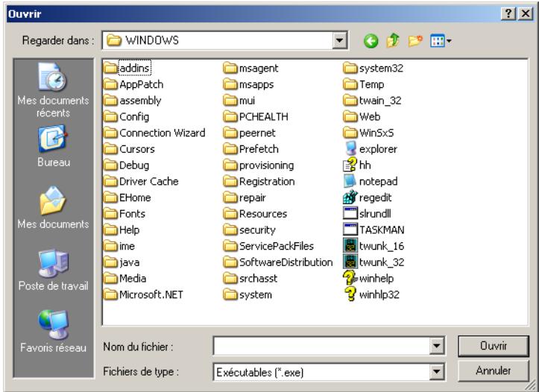Viewport: 539px width, 392px height.
Task: Select the twunk_16 file icon
Action: [x=350, y=246]
